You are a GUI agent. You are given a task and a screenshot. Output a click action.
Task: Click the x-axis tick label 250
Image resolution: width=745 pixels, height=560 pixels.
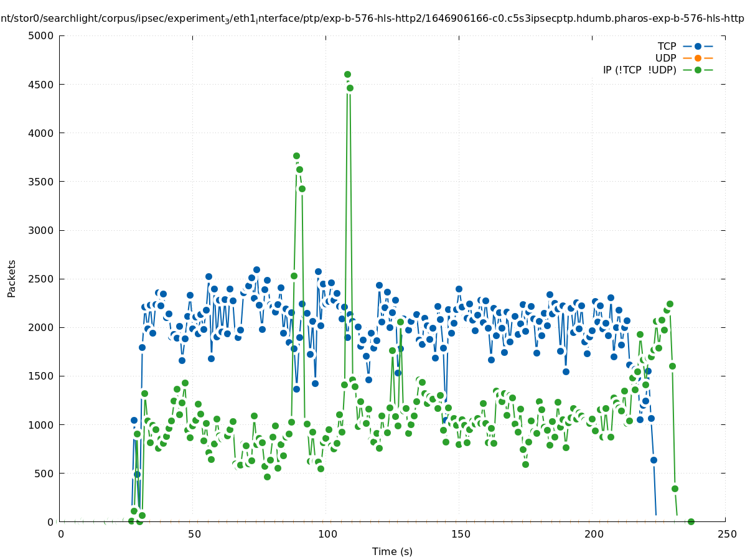[x=726, y=534]
